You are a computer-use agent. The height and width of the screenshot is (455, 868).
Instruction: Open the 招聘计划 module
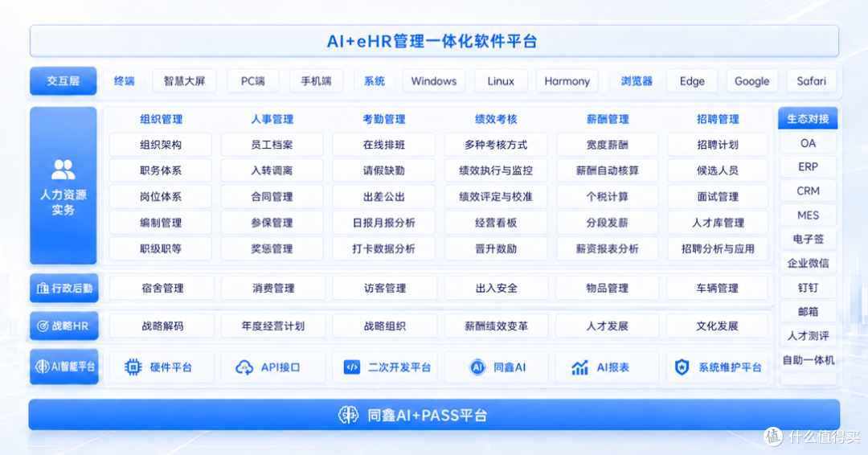pos(718,145)
